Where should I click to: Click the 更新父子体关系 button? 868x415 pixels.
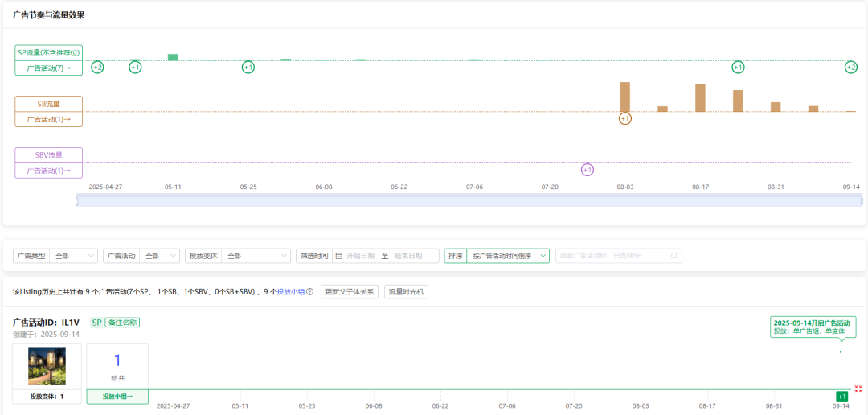350,291
